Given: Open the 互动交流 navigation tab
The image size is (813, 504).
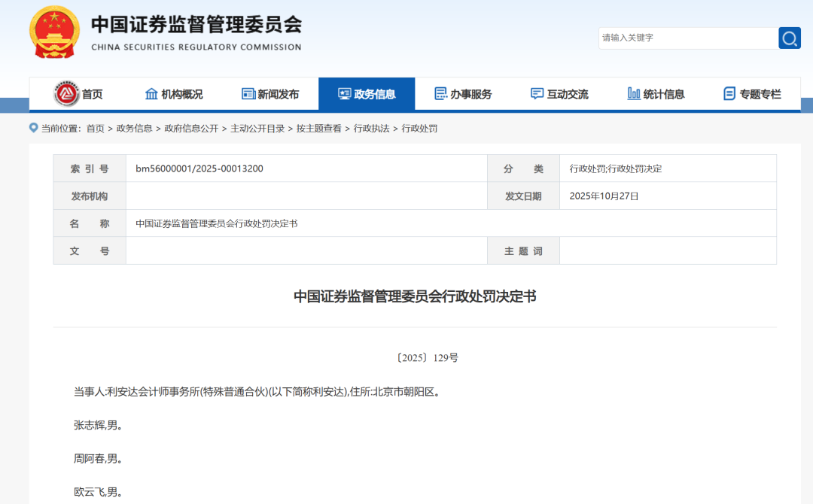Looking at the screenshot, I should click(x=559, y=94).
